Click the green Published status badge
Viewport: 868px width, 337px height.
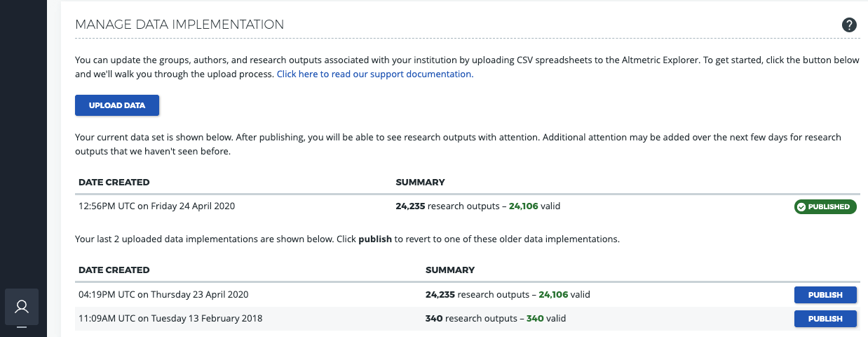825,206
